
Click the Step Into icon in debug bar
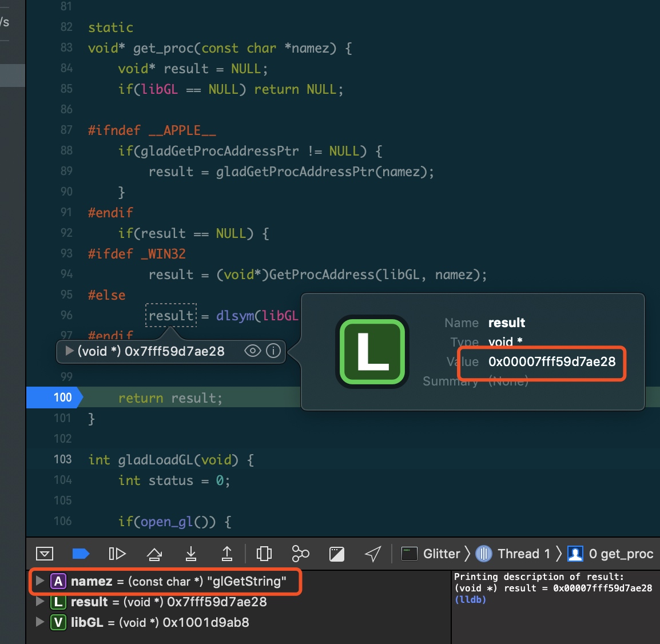(x=190, y=554)
